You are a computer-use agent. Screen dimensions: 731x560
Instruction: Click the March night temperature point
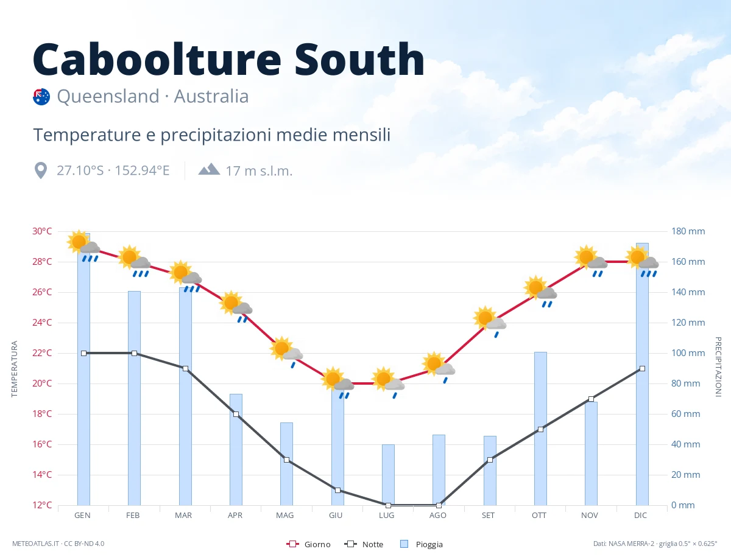point(185,368)
